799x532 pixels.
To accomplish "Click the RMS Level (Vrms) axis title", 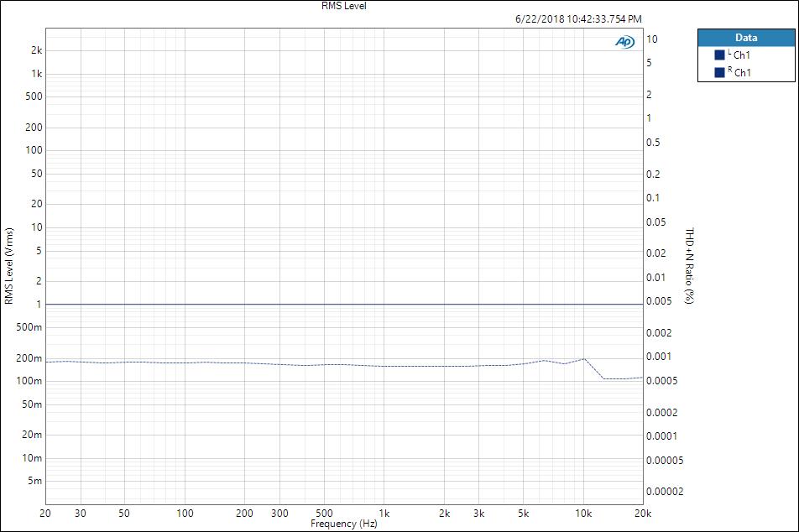I will 8,266.
